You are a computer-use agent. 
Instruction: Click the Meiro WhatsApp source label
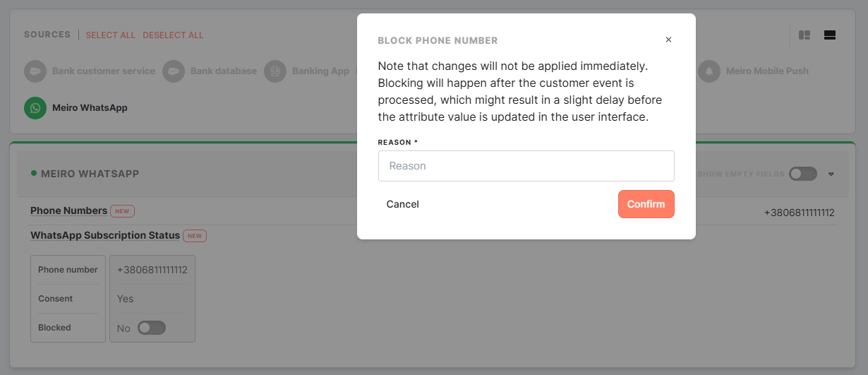pyautogui.click(x=90, y=108)
